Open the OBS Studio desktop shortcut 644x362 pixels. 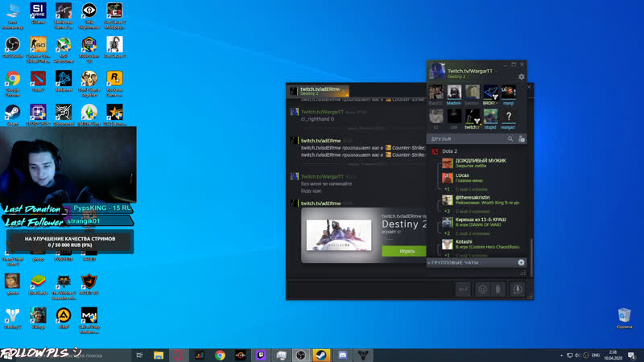click(12, 47)
